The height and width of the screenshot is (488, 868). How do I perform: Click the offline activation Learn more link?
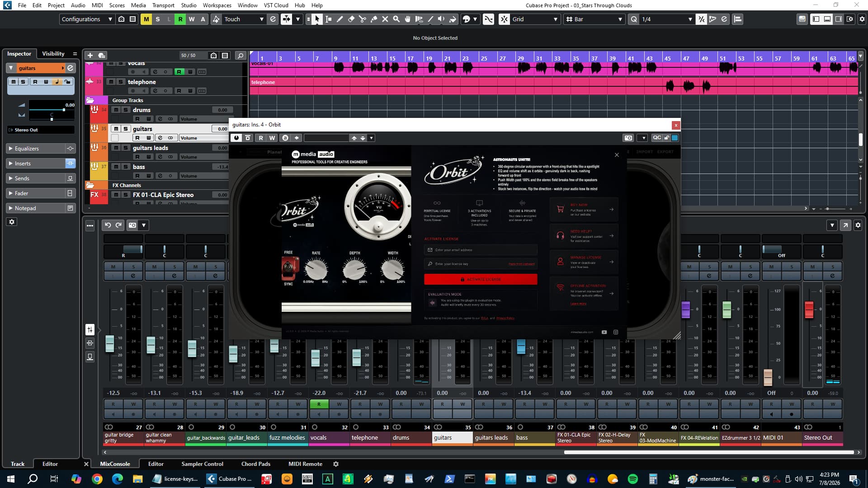pos(578,304)
